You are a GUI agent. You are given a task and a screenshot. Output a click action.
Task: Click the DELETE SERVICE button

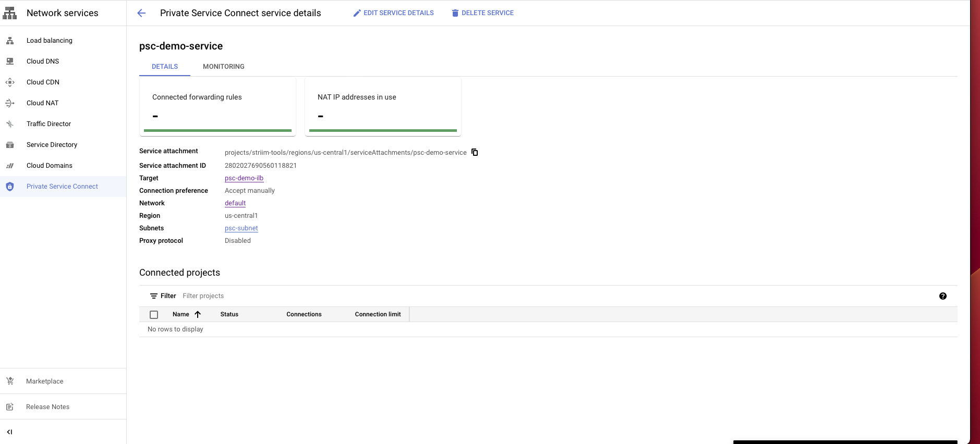(482, 13)
